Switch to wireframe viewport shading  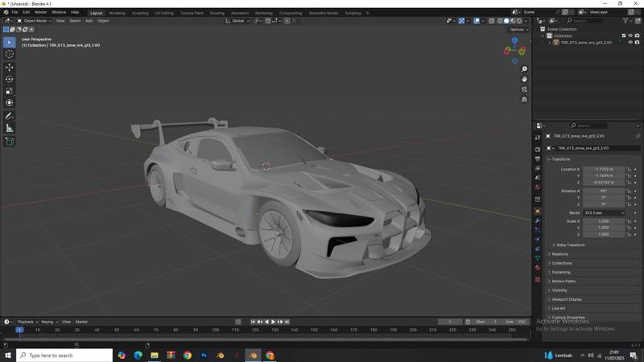point(500,21)
